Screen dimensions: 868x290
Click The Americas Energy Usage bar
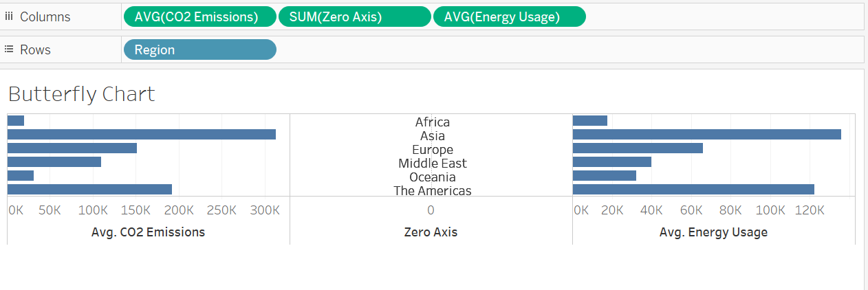pyautogui.click(x=693, y=190)
